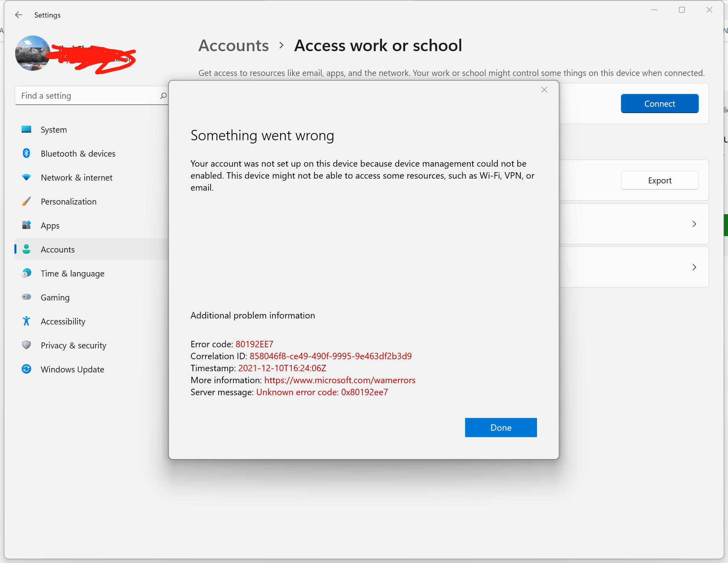Screen dimensions: 728x563
Task: Minimize the Settings window
Action: 654,10
